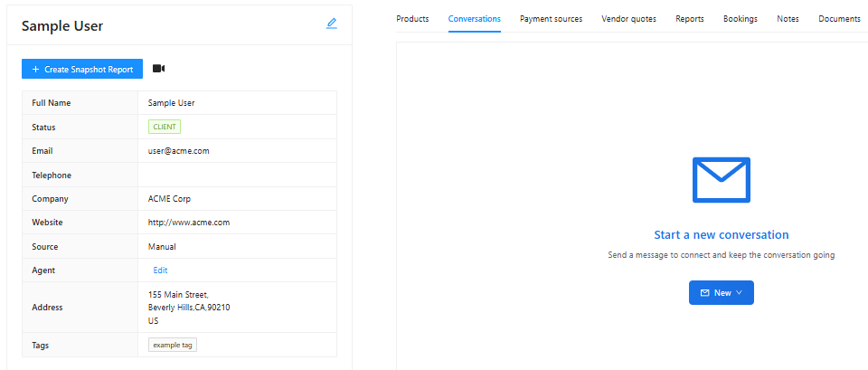Image resolution: width=868 pixels, height=370 pixels.
Task: Click the Send a message to connect text
Action: pyautogui.click(x=722, y=255)
